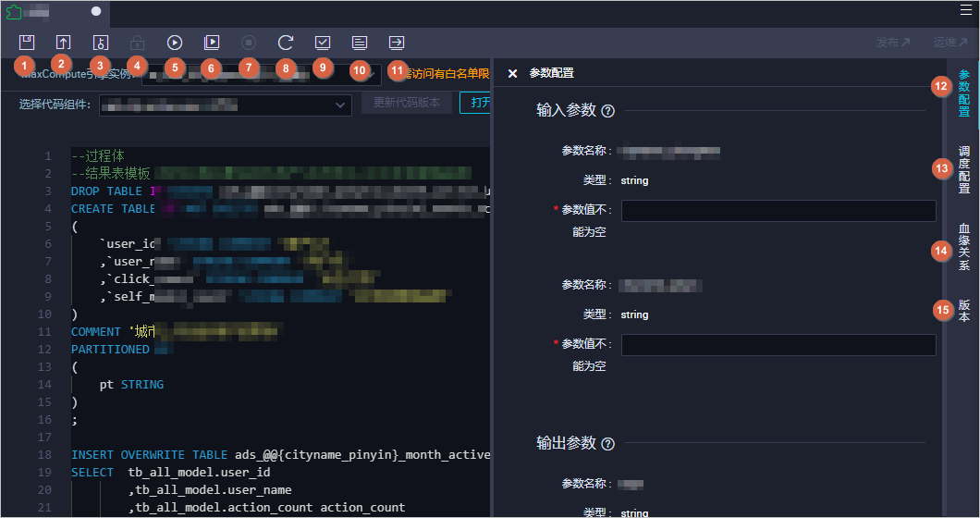The width and height of the screenshot is (980, 518).
Task: Click the format code toolbar icon
Action: [x=360, y=42]
